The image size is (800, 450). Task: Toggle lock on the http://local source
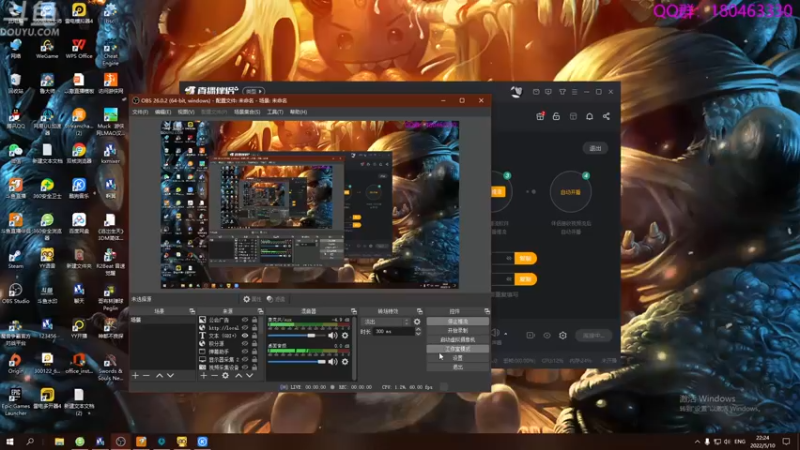pyautogui.click(x=254, y=328)
